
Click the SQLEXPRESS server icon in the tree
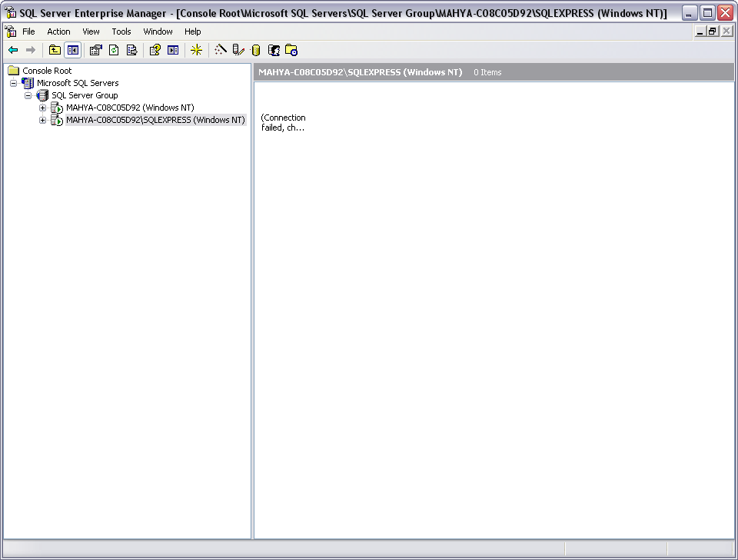(57, 120)
